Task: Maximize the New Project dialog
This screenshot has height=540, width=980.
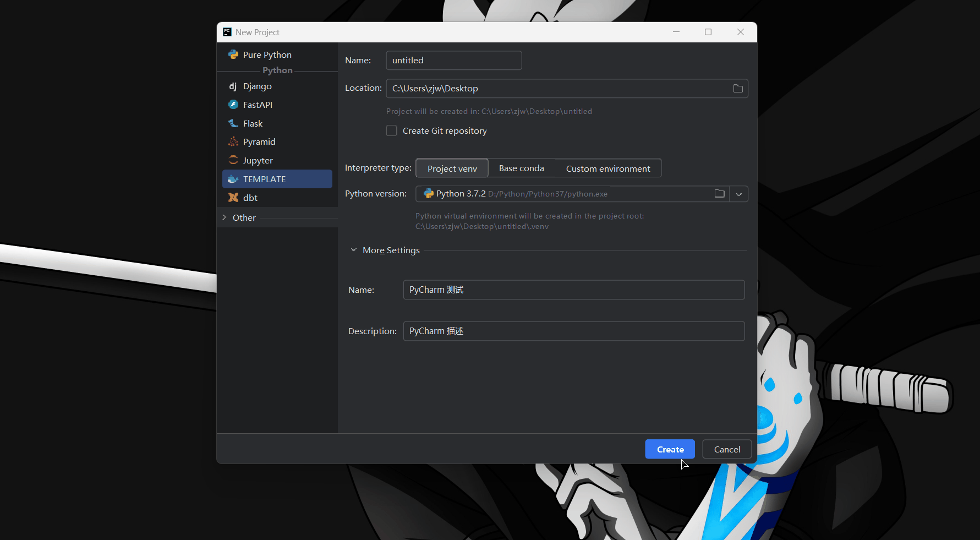Action: tap(708, 32)
